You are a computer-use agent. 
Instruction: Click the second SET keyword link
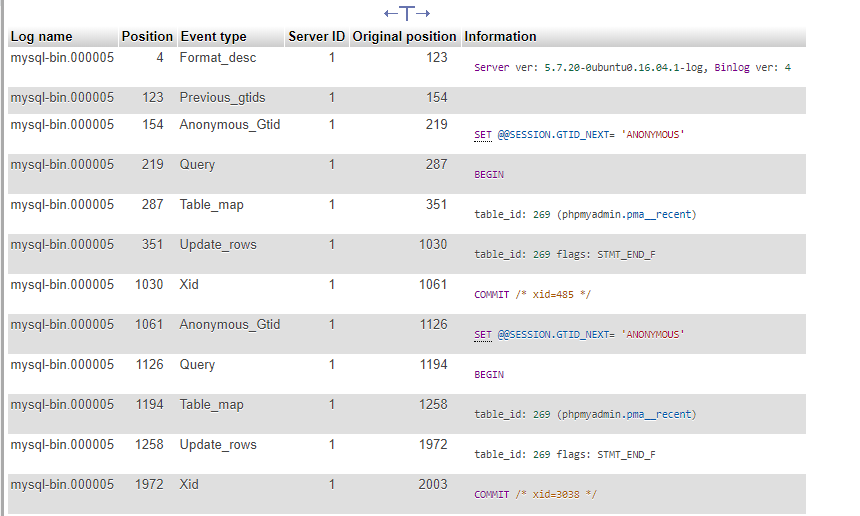tap(482, 334)
